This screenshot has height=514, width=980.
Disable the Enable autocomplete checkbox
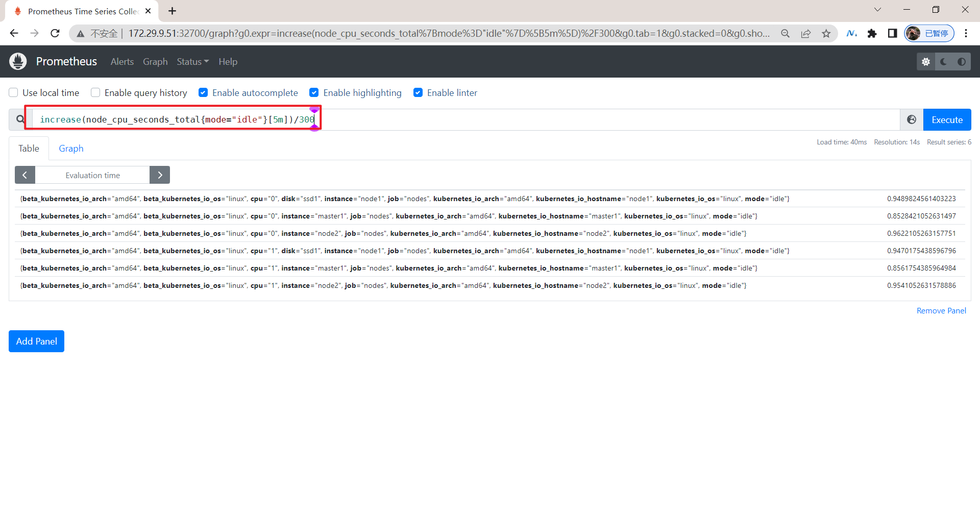point(203,92)
